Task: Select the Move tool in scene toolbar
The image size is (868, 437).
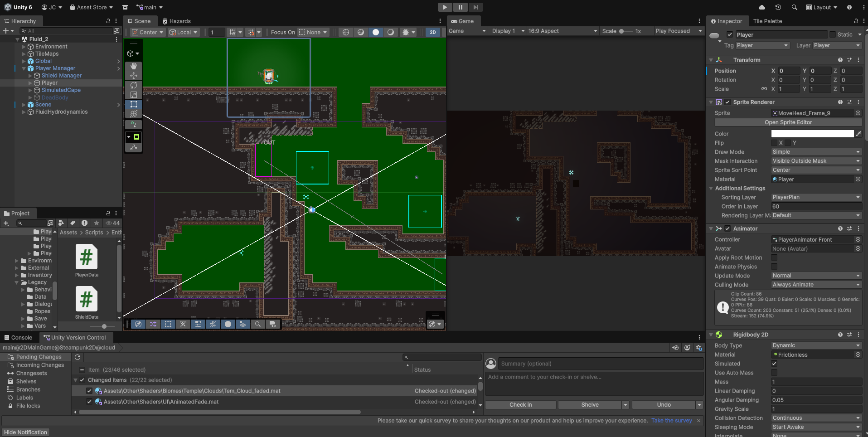Action: 134,76
